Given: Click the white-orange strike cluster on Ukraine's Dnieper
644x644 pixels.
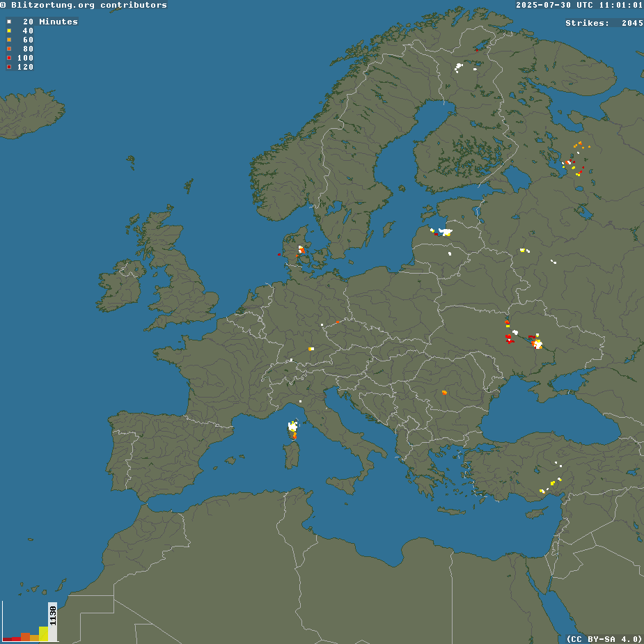Looking at the screenshot, I should click(x=537, y=343).
